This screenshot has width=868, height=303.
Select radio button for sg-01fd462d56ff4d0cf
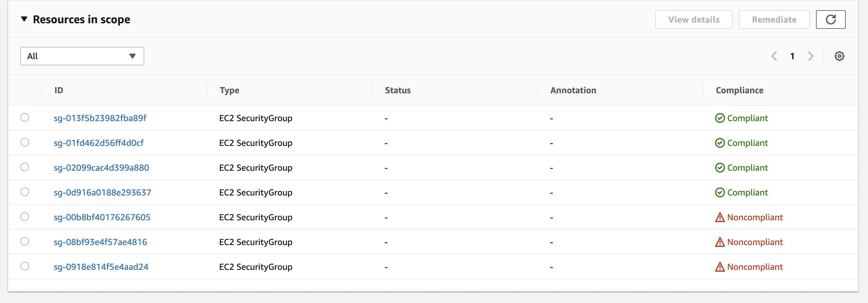[24, 143]
